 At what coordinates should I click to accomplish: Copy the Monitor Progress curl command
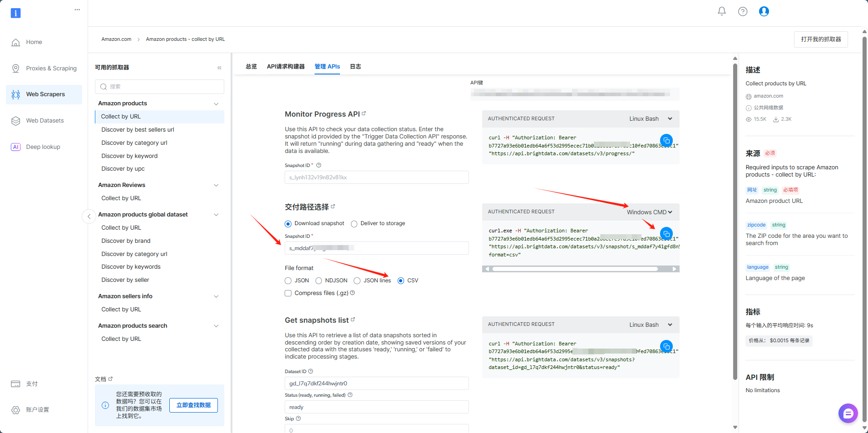[x=666, y=140]
